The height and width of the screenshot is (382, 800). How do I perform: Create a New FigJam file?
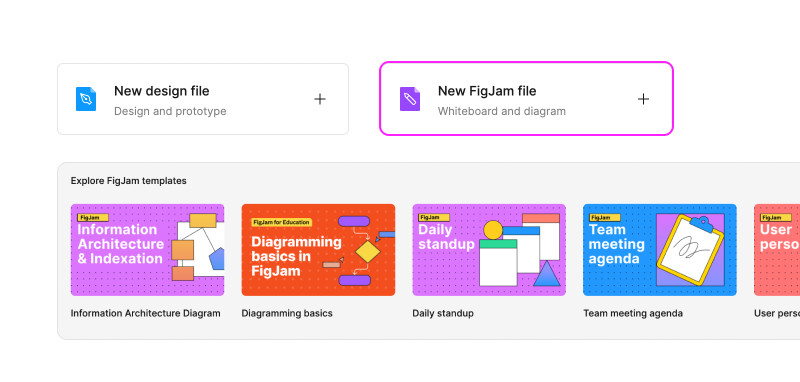click(527, 99)
